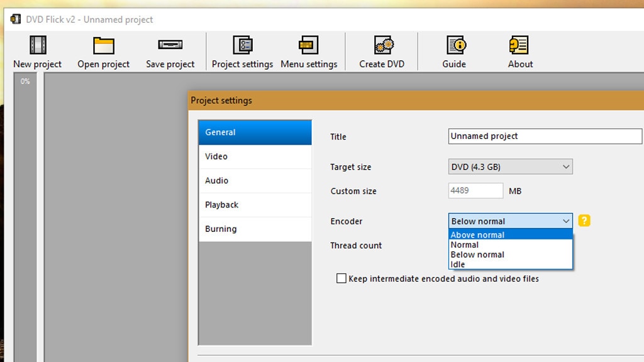Click the Project settings toolbar label
This screenshot has width=644, height=362.
point(242,64)
